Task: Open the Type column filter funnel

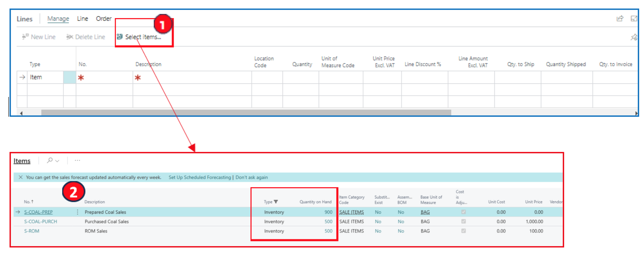Action: (276, 202)
